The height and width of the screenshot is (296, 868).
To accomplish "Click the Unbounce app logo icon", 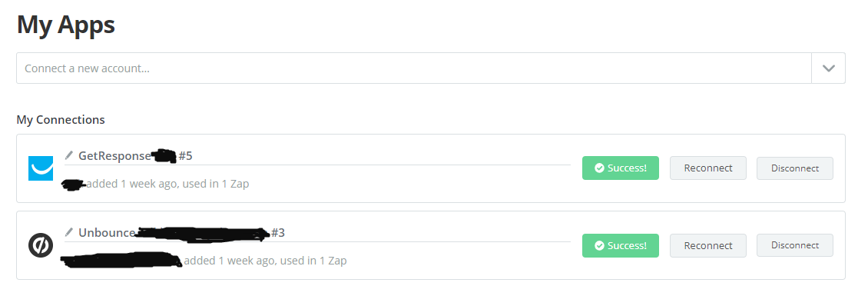I will (x=41, y=245).
